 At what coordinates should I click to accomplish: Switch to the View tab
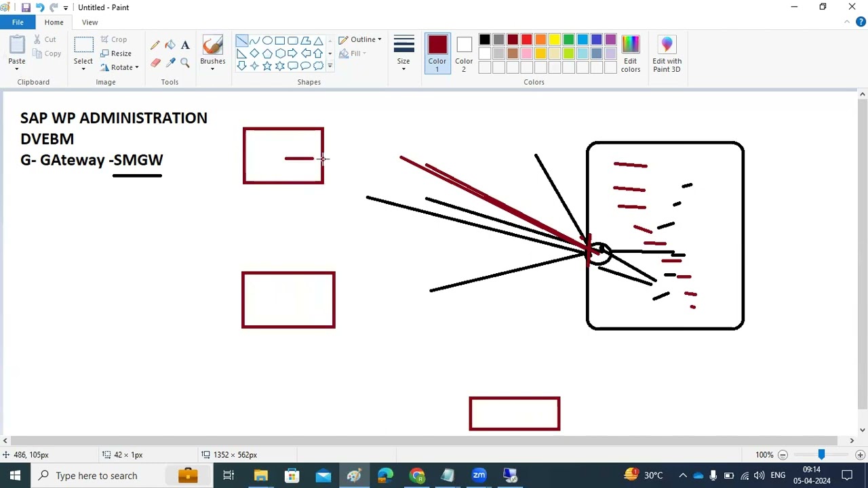pyautogui.click(x=90, y=22)
